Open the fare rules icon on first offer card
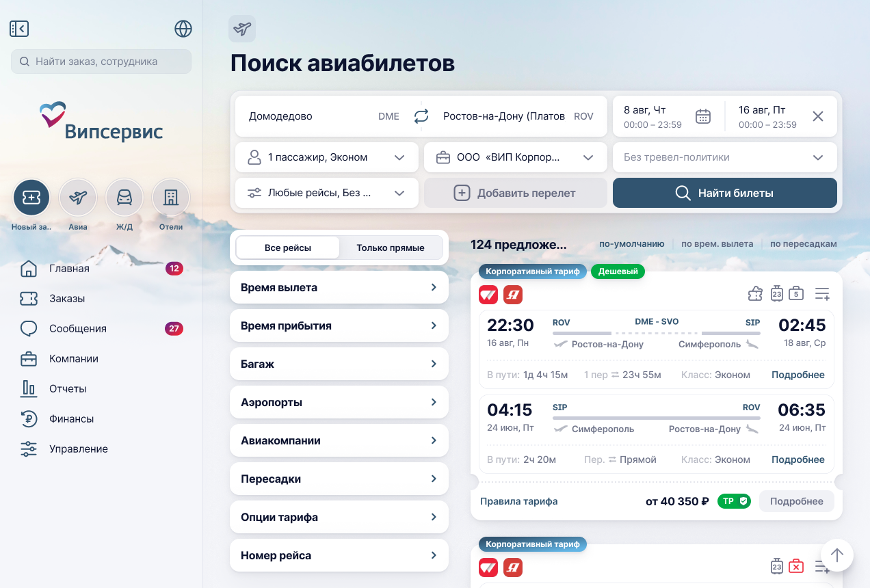Screen dimensions: 870x588 (755, 293)
